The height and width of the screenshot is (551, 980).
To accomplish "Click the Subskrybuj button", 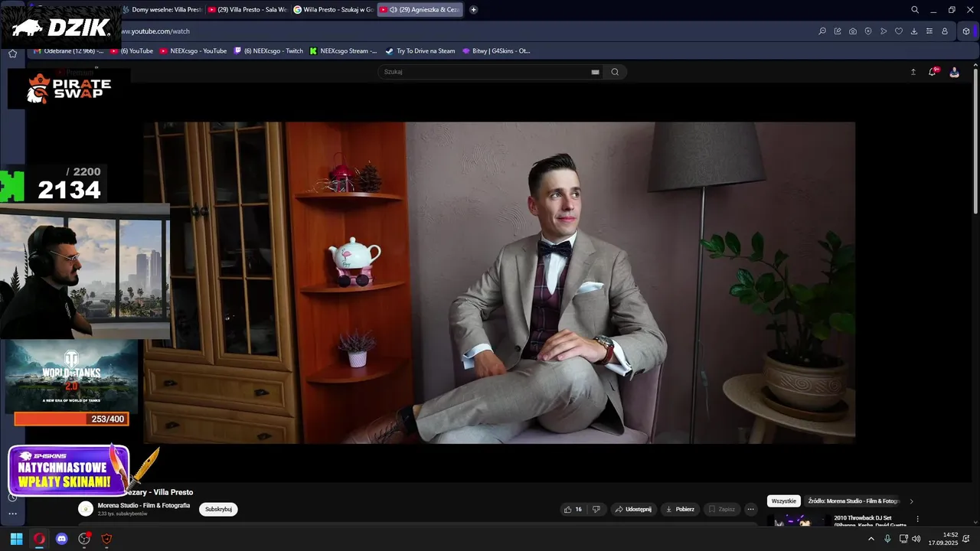I will (x=218, y=509).
